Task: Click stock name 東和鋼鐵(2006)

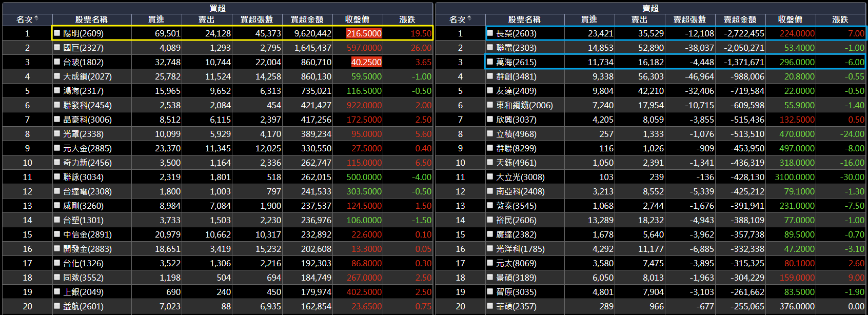Action: (x=524, y=105)
